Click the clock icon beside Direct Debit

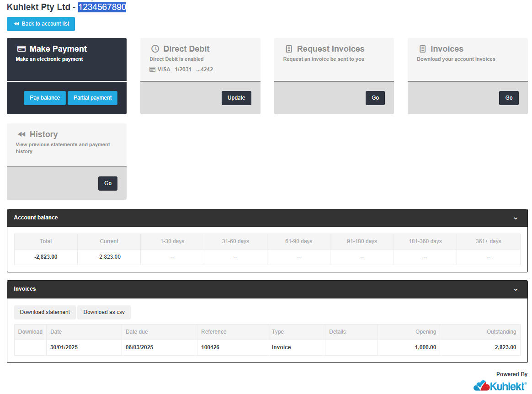[x=155, y=48]
